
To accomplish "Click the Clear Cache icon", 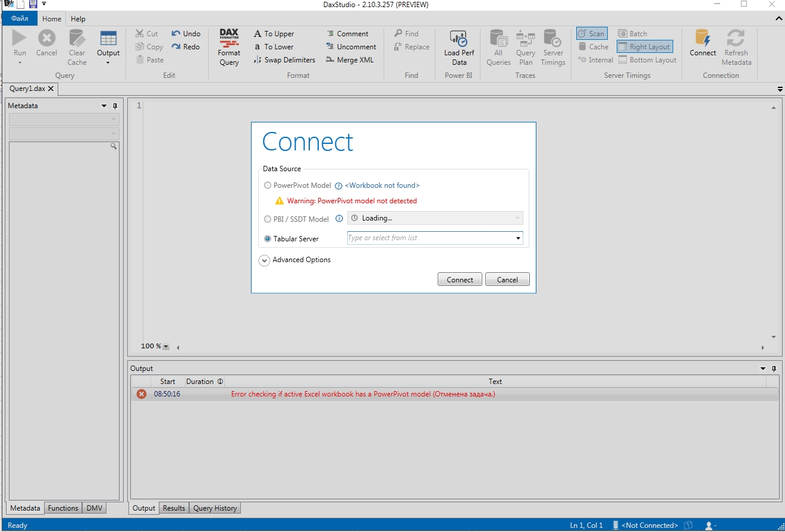I will 77,46.
